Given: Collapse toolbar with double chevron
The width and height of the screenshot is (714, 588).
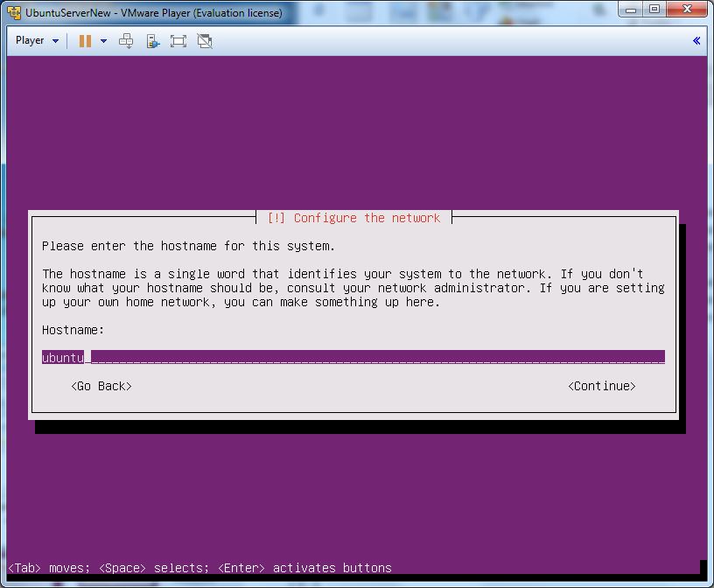Looking at the screenshot, I should tap(696, 41).
